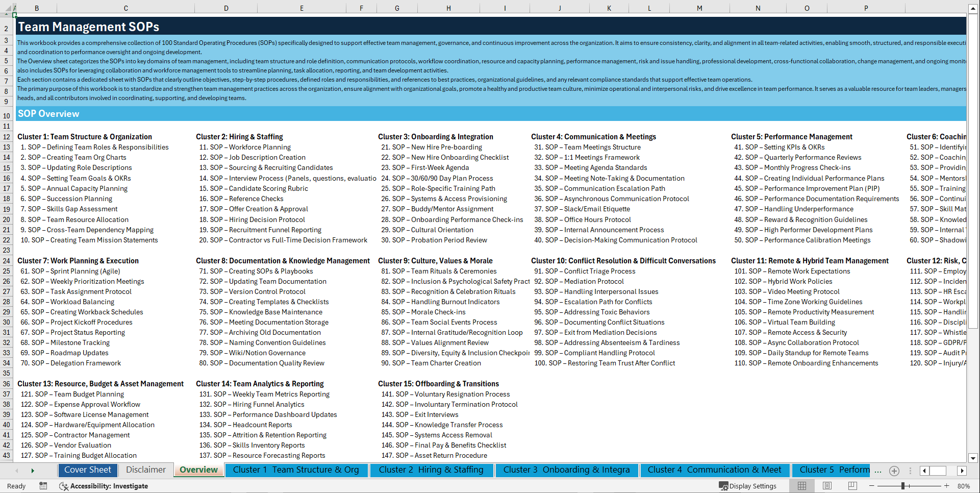Switch to the Cover Sheet tab
This screenshot has height=493, width=980.
[x=88, y=470]
